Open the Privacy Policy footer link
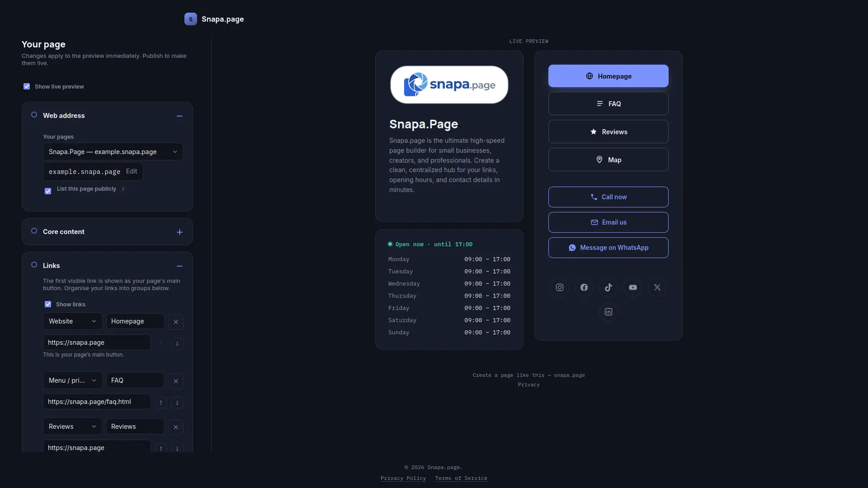This screenshot has height=488, width=868. [x=403, y=478]
